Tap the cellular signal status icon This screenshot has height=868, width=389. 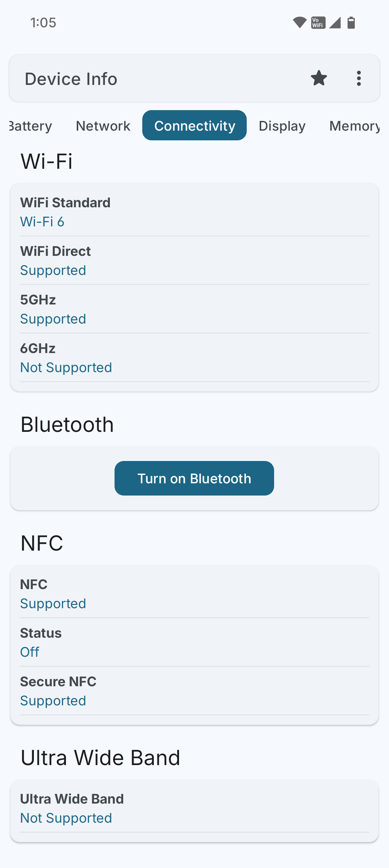335,23
